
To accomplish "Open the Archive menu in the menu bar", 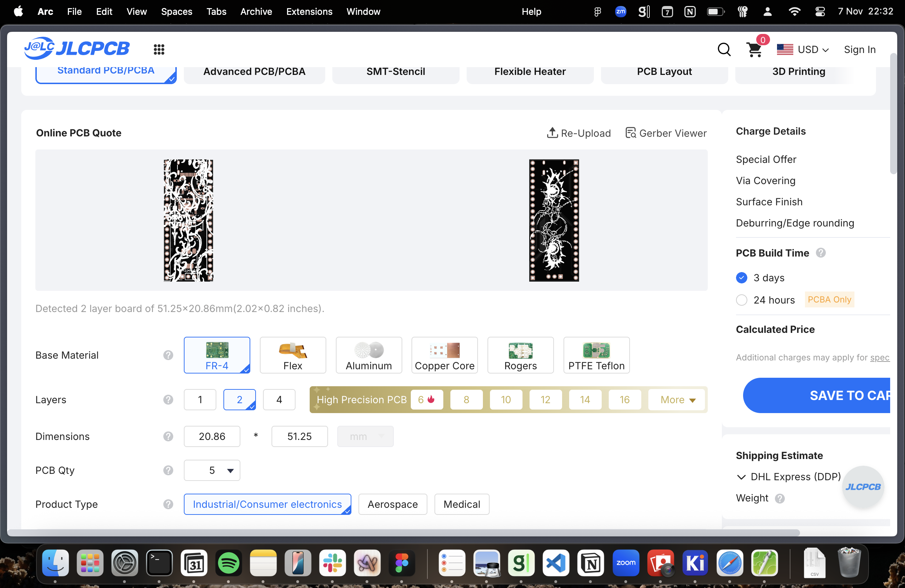I will (256, 11).
